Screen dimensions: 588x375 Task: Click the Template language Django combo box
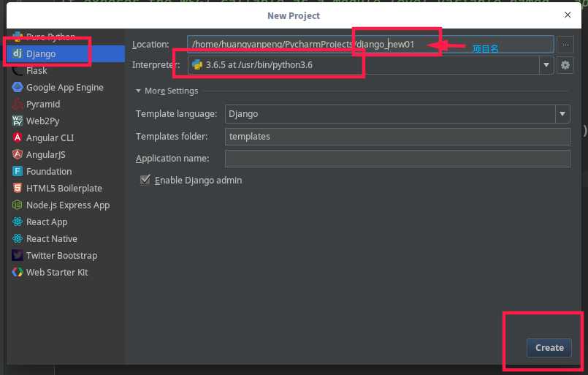[x=397, y=114]
